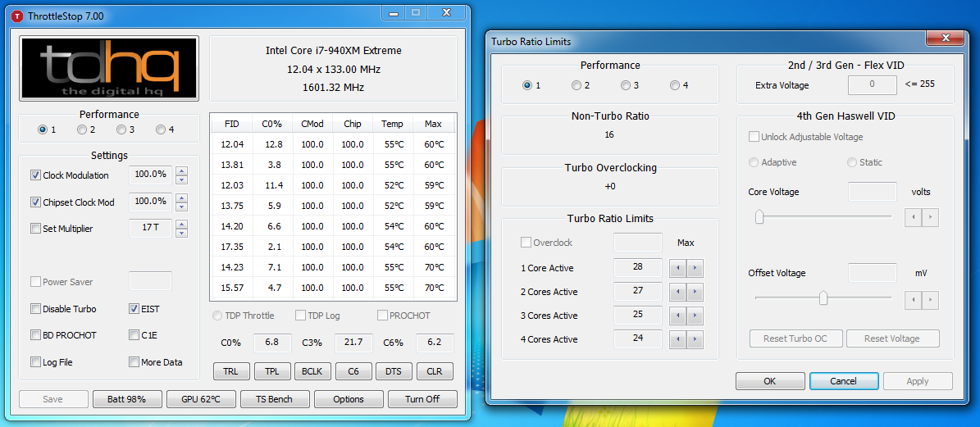Raise 1 Core Active ratio with right arrow

coord(695,269)
